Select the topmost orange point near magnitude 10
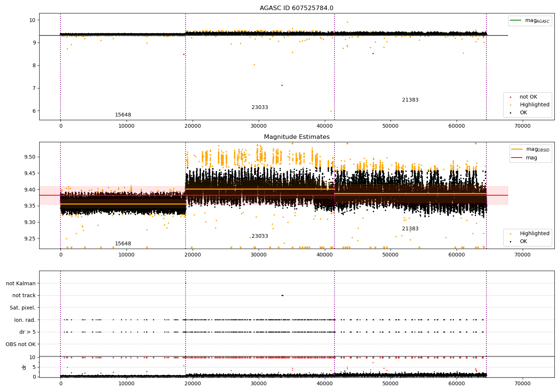560x392 pixels. point(347,22)
